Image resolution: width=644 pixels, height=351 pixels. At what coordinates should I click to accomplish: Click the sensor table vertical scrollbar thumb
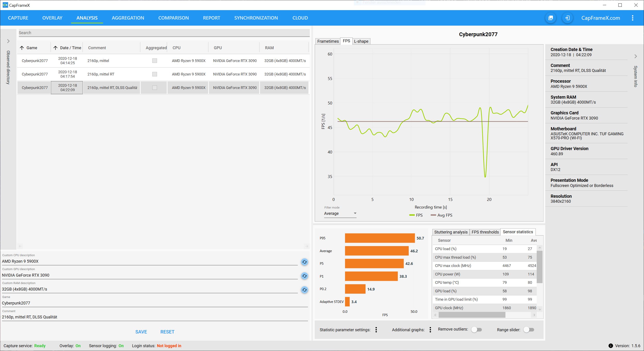point(539,267)
